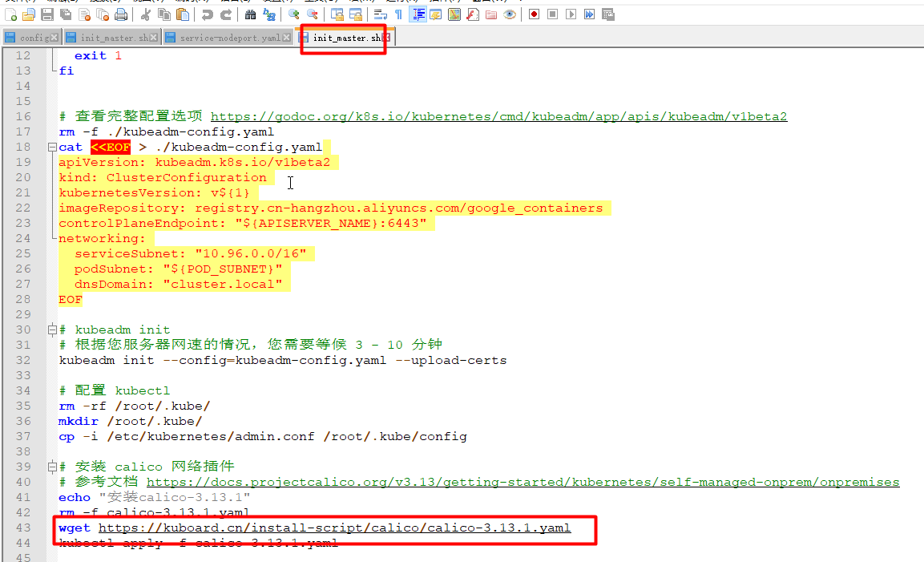Switch to inactive init_master.sh tab beside config
Image resolution: width=924 pixels, height=562 pixels.
tap(113, 38)
